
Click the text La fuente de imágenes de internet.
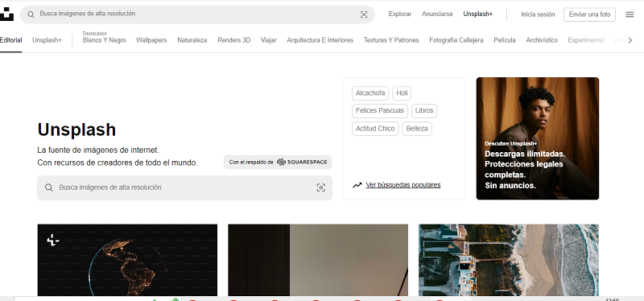(98, 150)
